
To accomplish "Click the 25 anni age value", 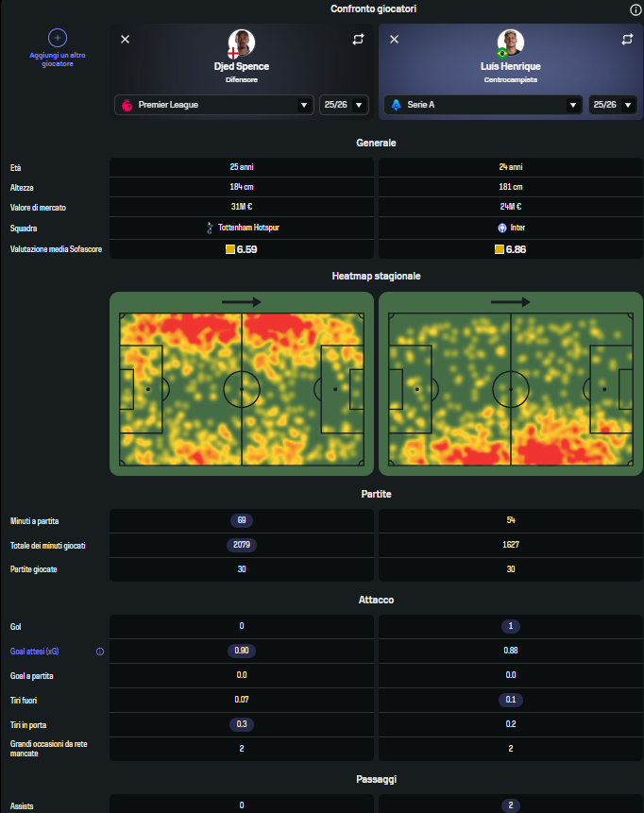I will [242, 167].
